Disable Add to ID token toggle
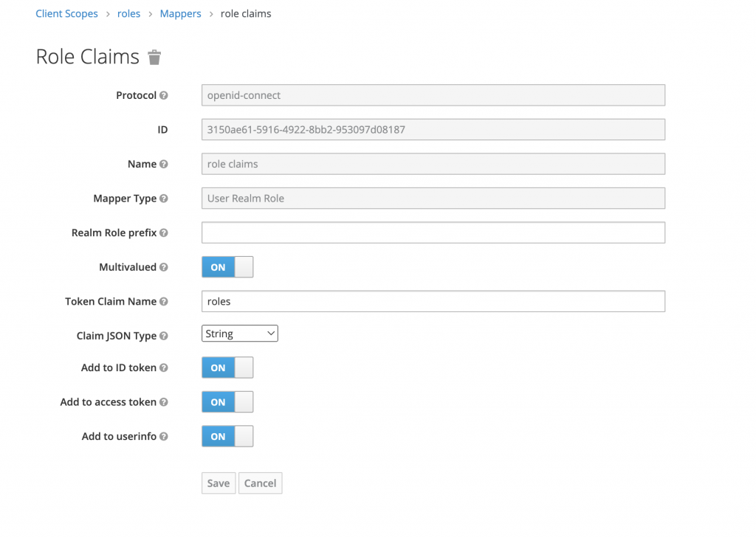This screenshot has height=538, width=756. [x=227, y=368]
